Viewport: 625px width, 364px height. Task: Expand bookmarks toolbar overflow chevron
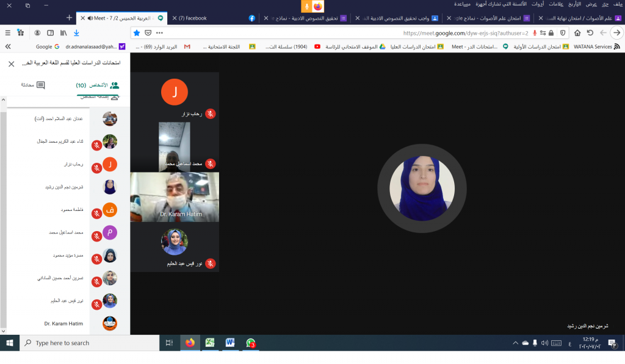7,46
